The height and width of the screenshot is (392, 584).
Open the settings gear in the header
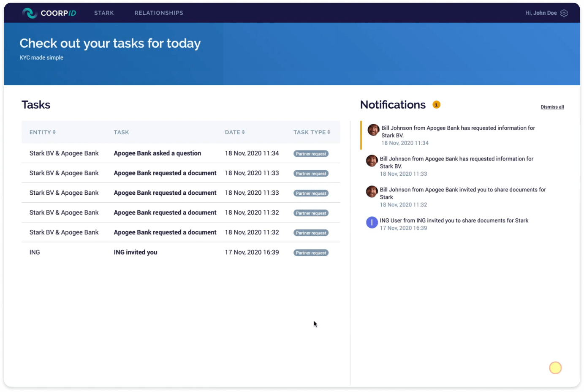tap(564, 13)
